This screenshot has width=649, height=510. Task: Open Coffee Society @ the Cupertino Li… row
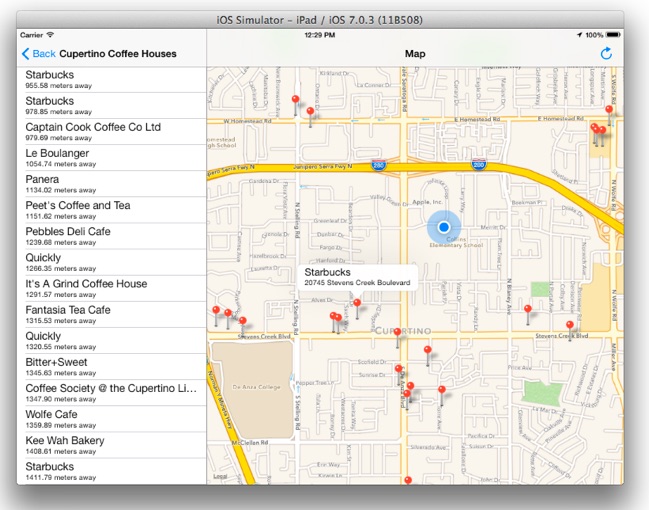click(x=112, y=392)
